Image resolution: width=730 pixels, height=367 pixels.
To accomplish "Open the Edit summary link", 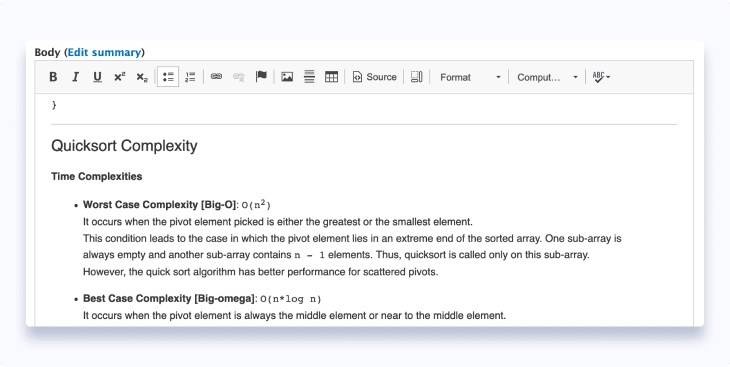I will click(x=104, y=52).
